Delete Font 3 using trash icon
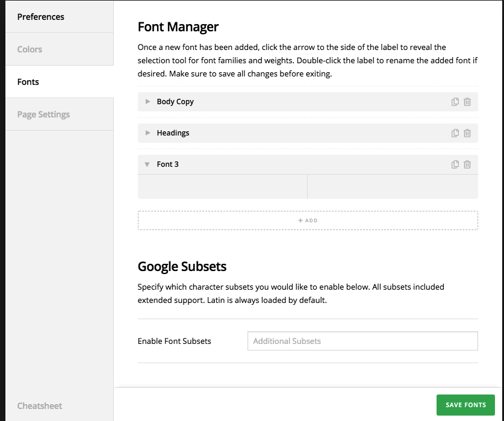 (467, 164)
